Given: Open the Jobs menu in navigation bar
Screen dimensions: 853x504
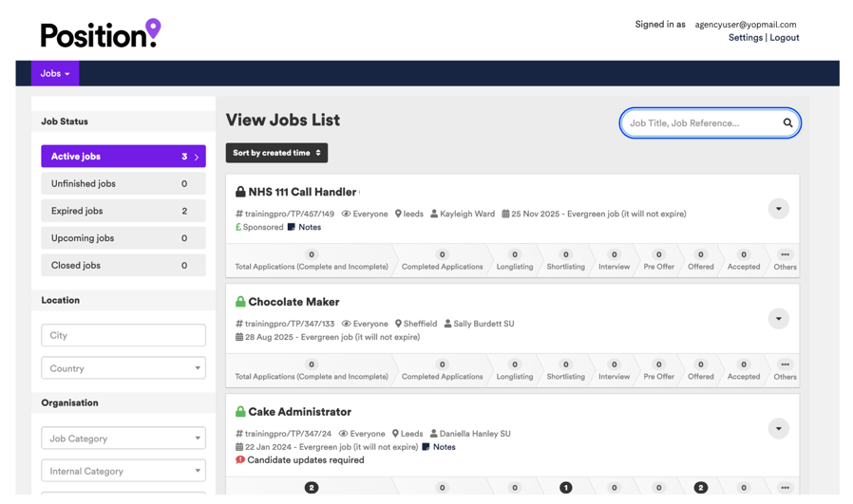Looking at the screenshot, I should [55, 74].
